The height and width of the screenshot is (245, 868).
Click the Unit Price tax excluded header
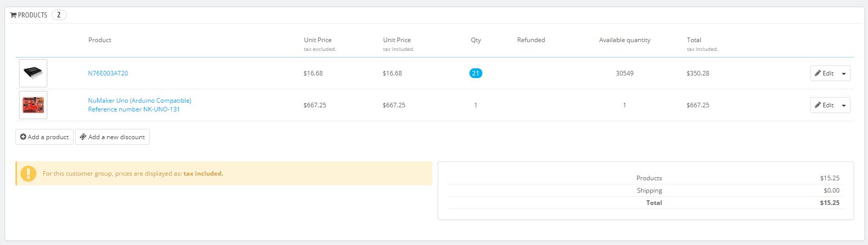(x=318, y=40)
